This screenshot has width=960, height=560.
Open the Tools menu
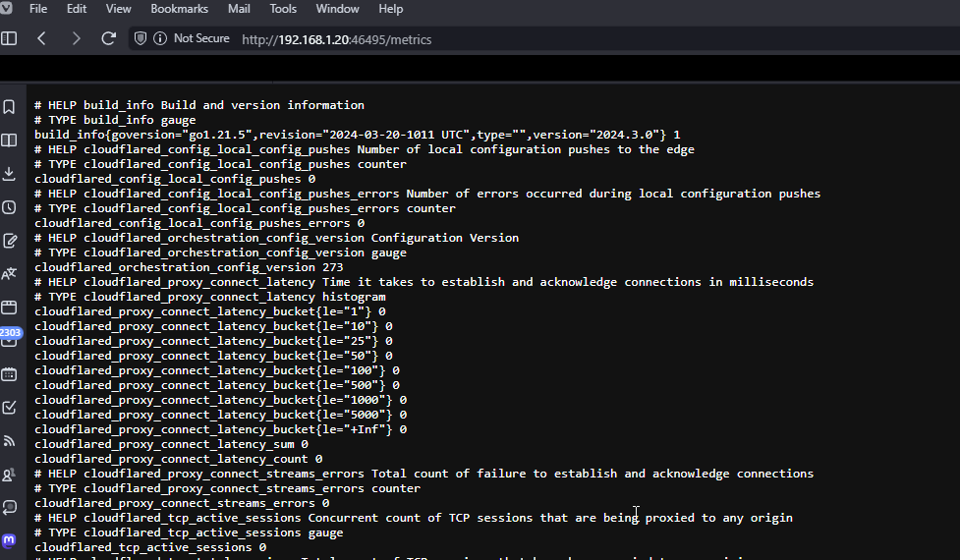click(x=283, y=9)
